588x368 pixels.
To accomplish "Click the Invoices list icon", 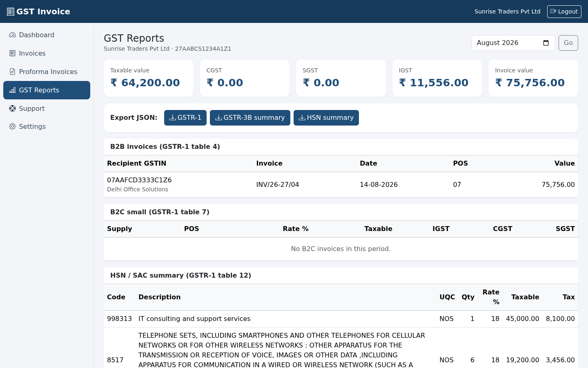I will [x=13, y=53].
